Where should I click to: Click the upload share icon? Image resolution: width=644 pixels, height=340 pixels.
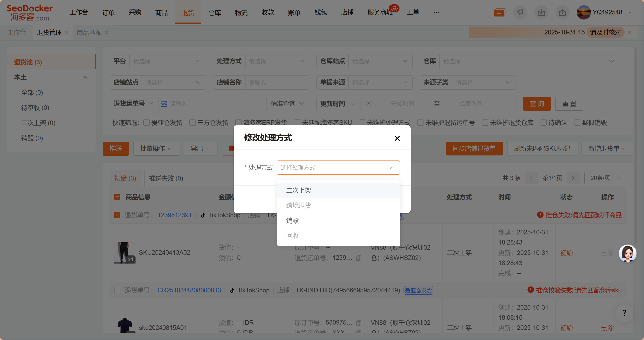click(x=562, y=12)
